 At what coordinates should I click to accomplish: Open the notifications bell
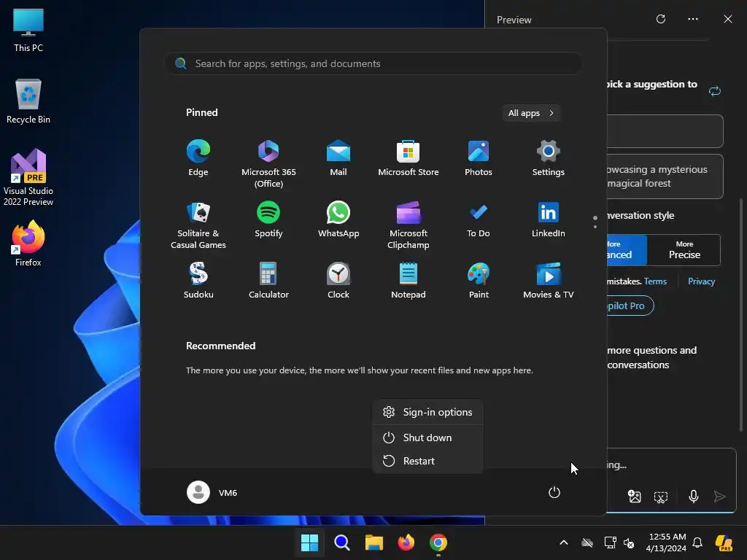pyautogui.click(x=697, y=542)
